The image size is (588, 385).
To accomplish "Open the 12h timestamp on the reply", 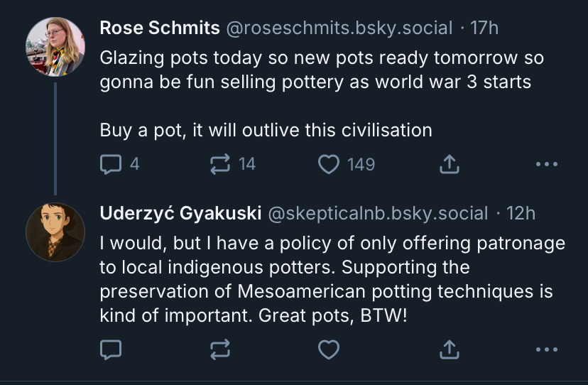I will pos(521,213).
